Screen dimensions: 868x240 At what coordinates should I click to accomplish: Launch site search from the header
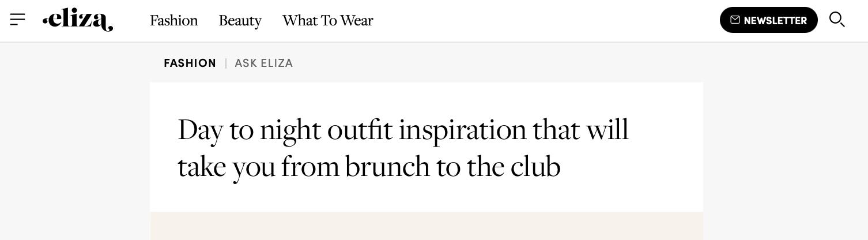[x=836, y=20]
